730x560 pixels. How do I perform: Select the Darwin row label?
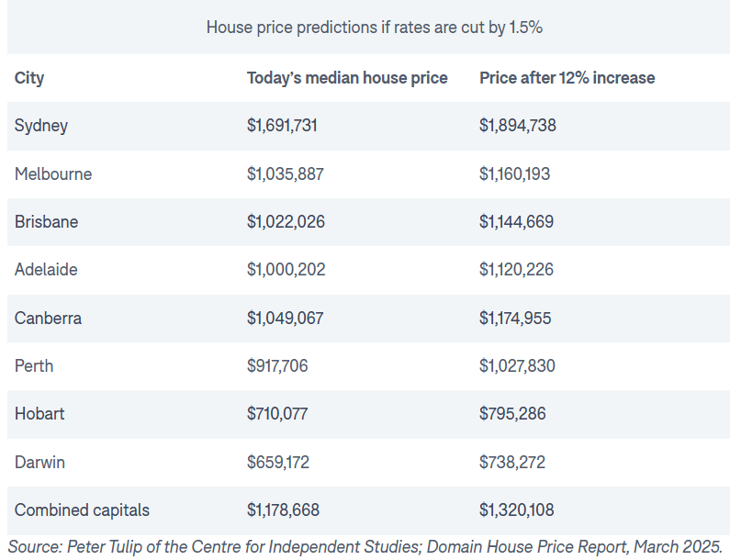pyautogui.click(x=39, y=462)
